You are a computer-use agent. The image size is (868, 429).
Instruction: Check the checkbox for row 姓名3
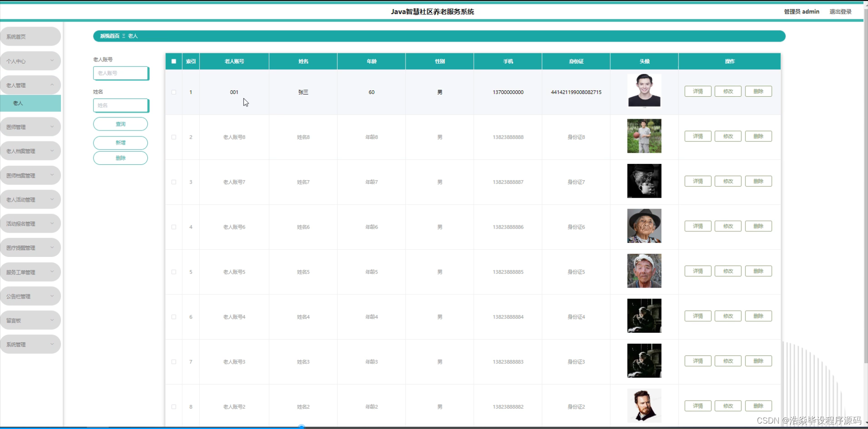174,362
